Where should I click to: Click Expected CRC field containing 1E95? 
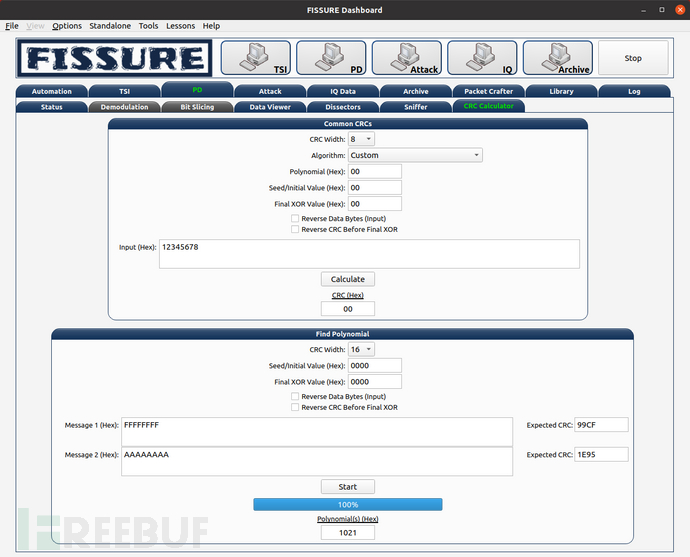point(601,454)
